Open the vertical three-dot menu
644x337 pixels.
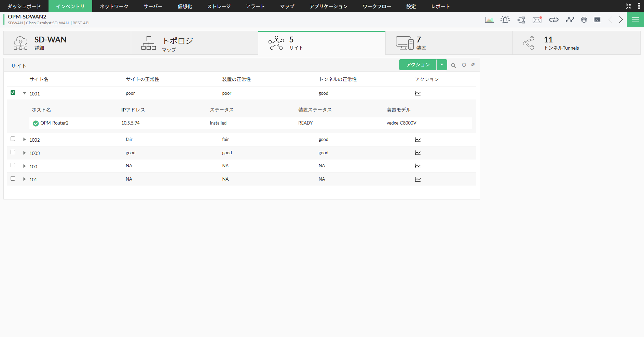click(x=639, y=6)
